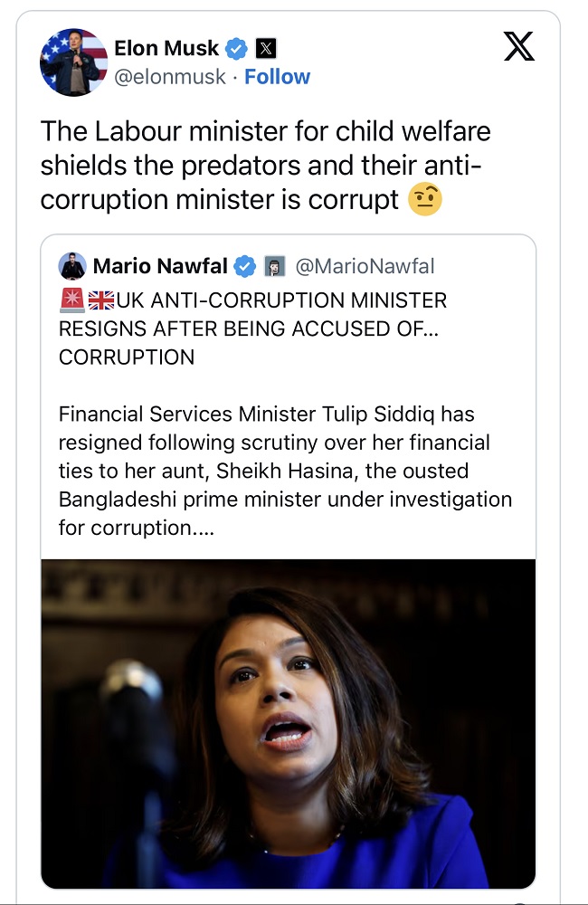Open the Mario Nawfal display name
The width and height of the screenshot is (588, 905).
(x=161, y=266)
